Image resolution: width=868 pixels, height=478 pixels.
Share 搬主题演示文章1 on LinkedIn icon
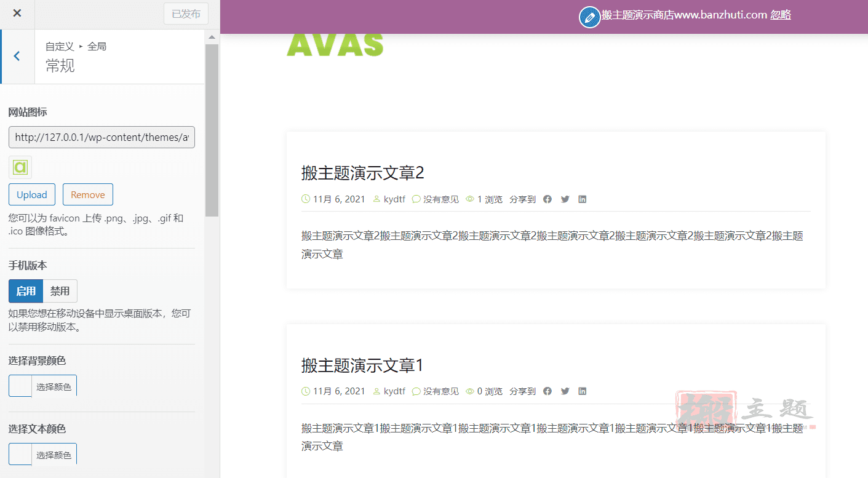pyautogui.click(x=583, y=391)
